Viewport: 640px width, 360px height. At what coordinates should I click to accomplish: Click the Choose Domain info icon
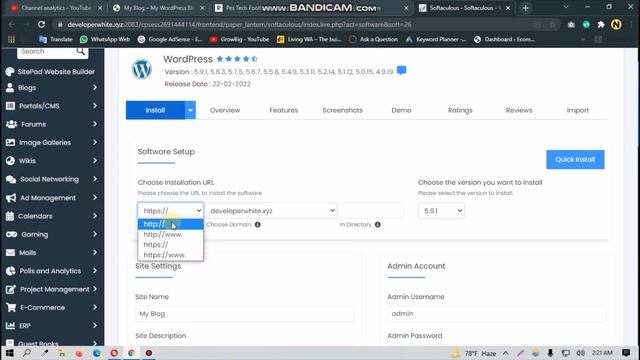[x=258, y=224]
